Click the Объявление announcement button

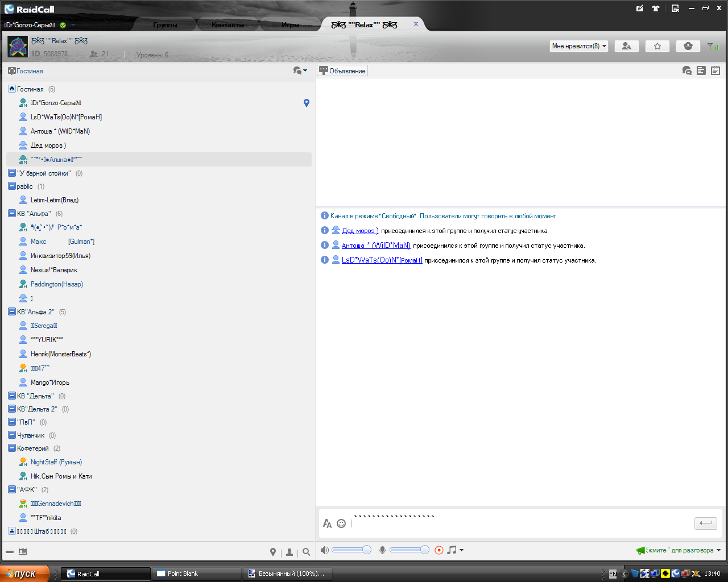point(342,70)
